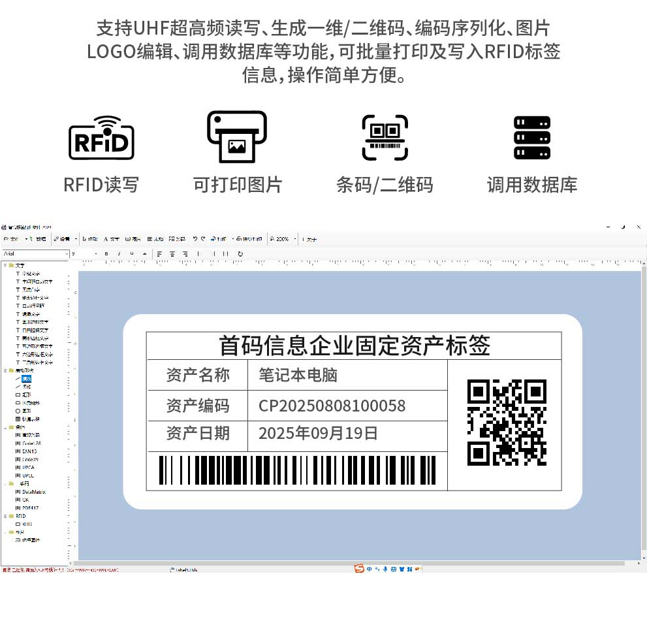Image resolution: width=647 pixels, height=644 pixels.
Task: Toggle bold text formatting
Action: (106, 253)
